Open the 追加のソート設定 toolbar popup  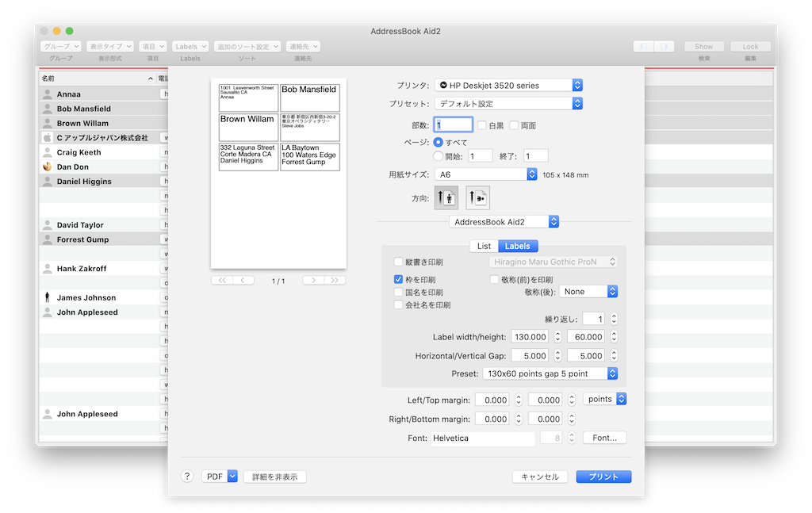click(x=247, y=47)
